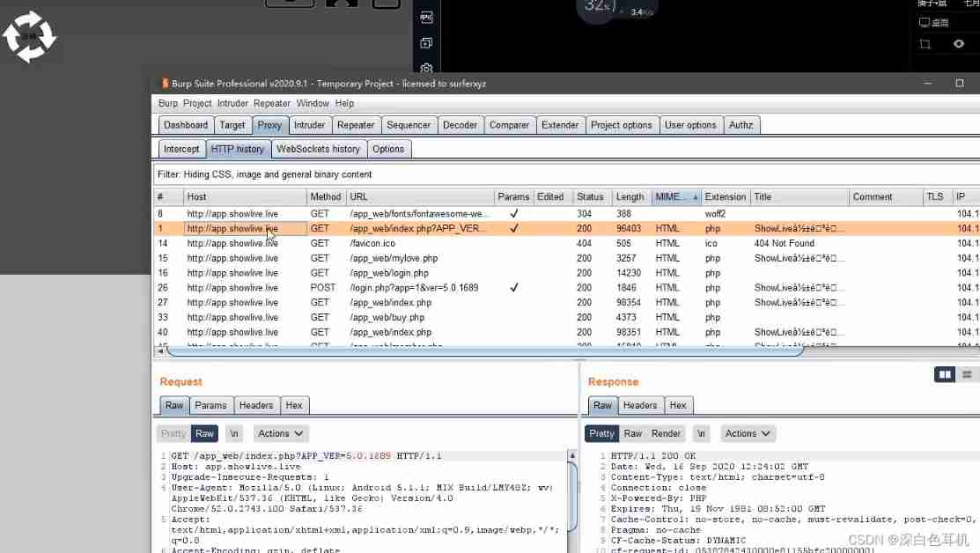Click the crop icon in dark panel
Image resolution: width=980 pixels, height=553 pixels.
pos(925,44)
